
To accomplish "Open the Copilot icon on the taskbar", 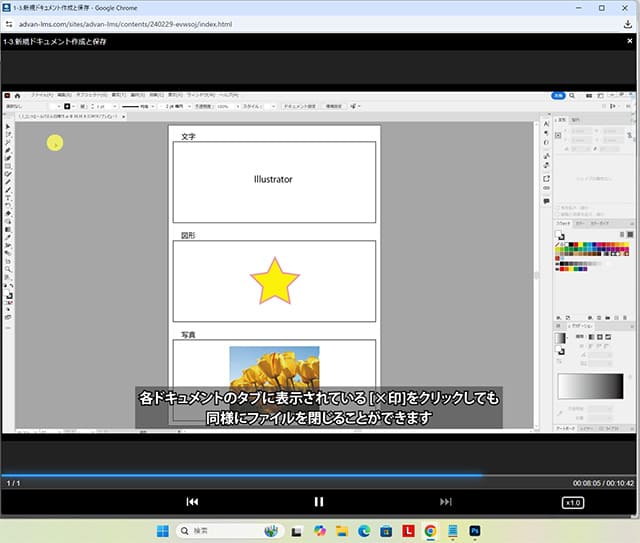I will 320,530.
